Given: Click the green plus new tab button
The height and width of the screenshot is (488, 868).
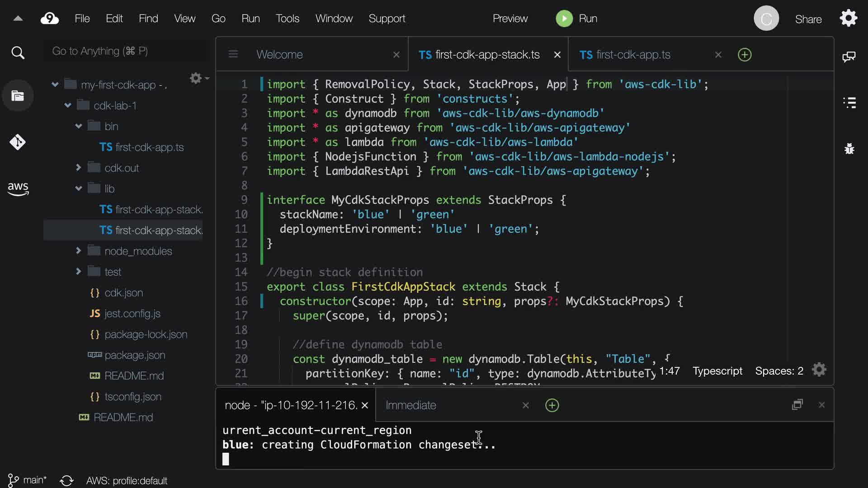Looking at the screenshot, I should (x=744, y=55).
